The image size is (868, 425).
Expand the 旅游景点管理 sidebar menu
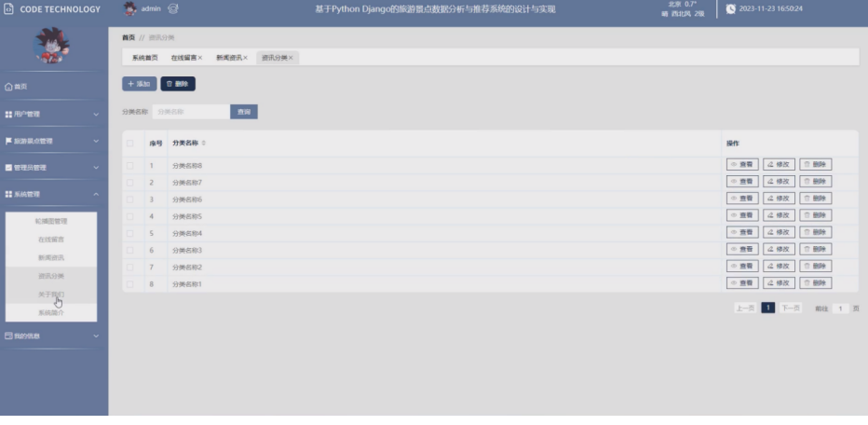point(53,141)
